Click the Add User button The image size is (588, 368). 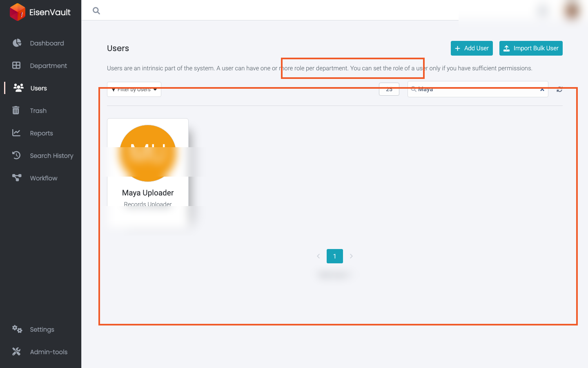pos(472,48)
